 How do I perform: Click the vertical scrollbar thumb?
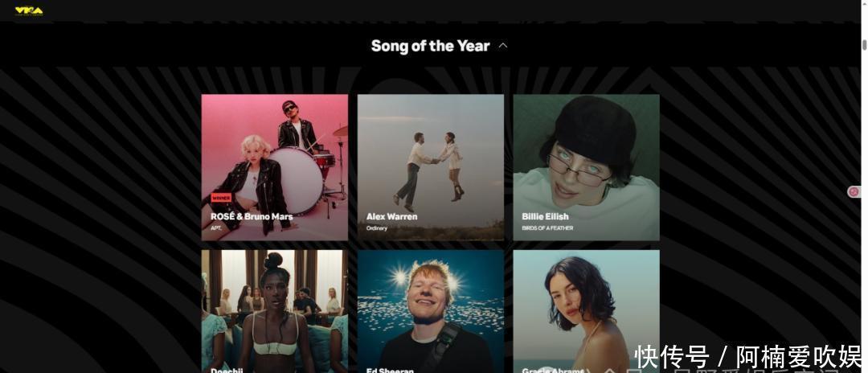tap(864, 45)
